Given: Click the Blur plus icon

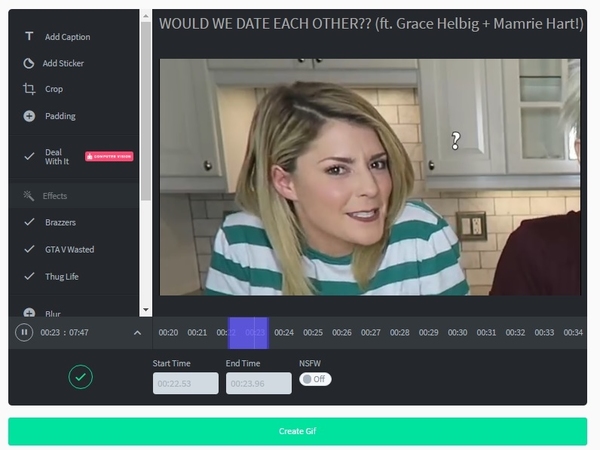Looking at the screenshot, I should (x=29, y=313).
